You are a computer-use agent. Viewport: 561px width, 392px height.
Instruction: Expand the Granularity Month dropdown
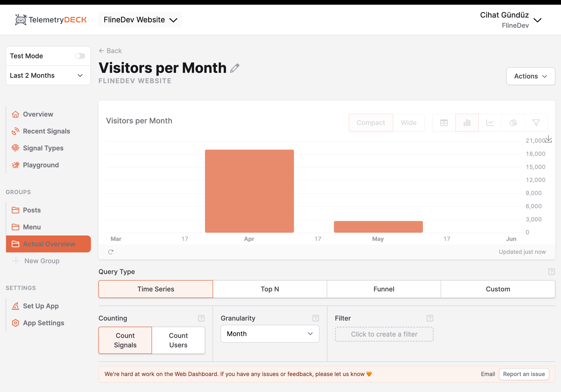click(x=270, y=333)
